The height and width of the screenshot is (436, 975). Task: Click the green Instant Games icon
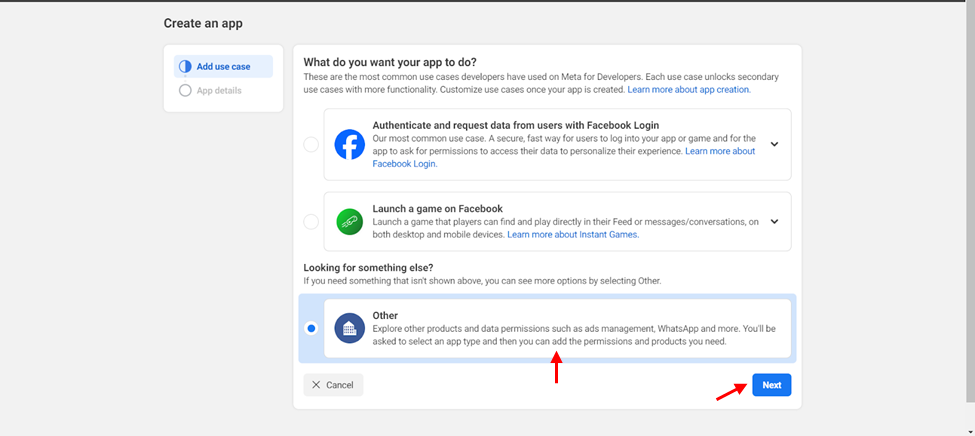349,221
